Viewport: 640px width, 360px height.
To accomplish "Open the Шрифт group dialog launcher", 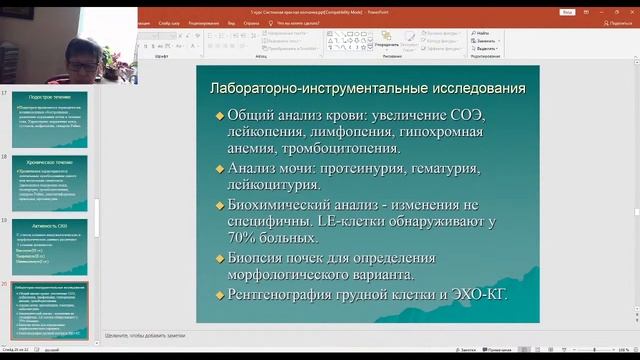I will [x=201, y=56].
